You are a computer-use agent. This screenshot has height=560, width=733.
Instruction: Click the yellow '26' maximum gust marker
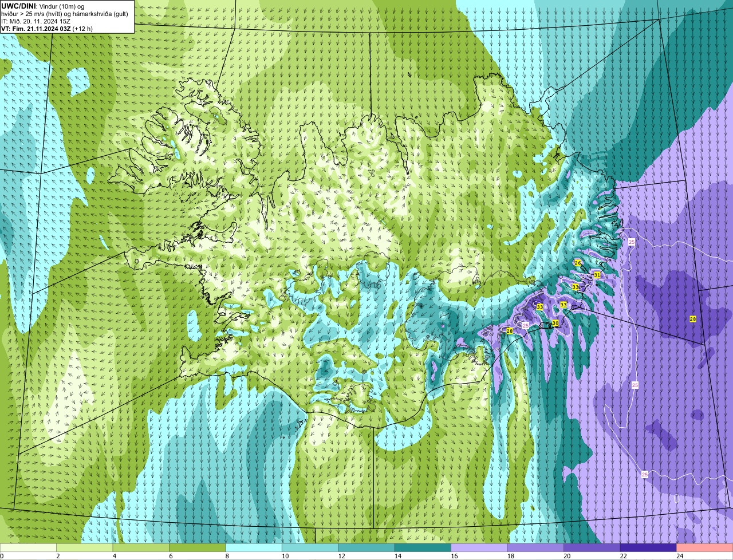578,263
